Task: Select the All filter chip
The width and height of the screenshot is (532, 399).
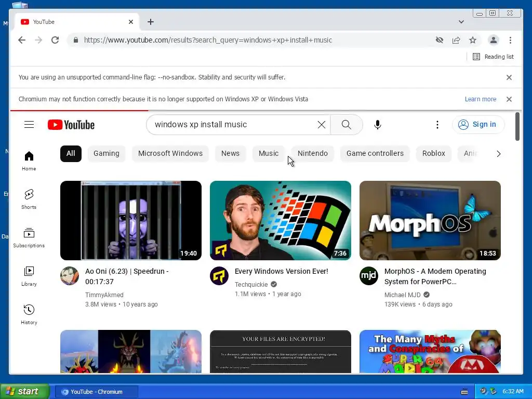Action: [x=71, y=153]
